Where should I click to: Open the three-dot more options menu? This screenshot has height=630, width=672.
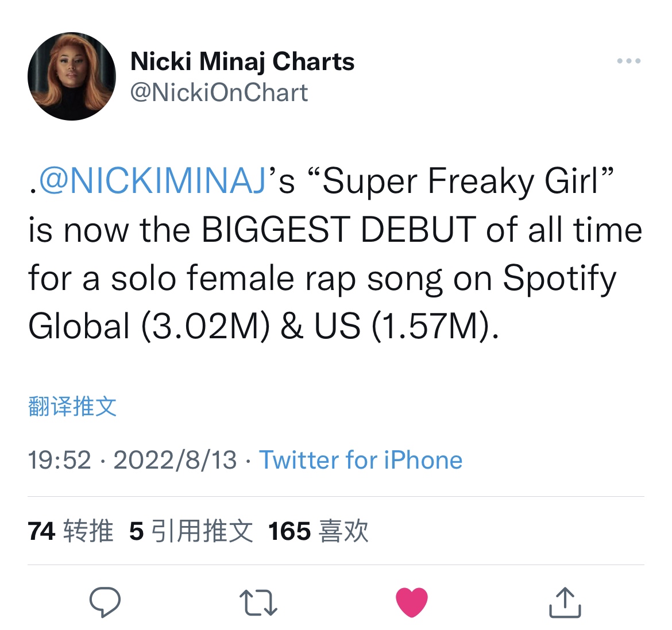(629, 61)
